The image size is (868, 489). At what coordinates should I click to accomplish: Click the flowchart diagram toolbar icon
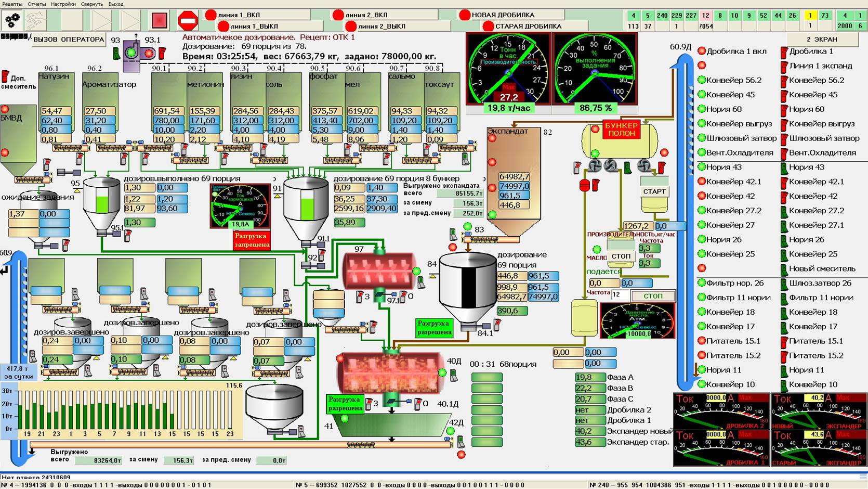pyautogui.click(x=36, y=21)
